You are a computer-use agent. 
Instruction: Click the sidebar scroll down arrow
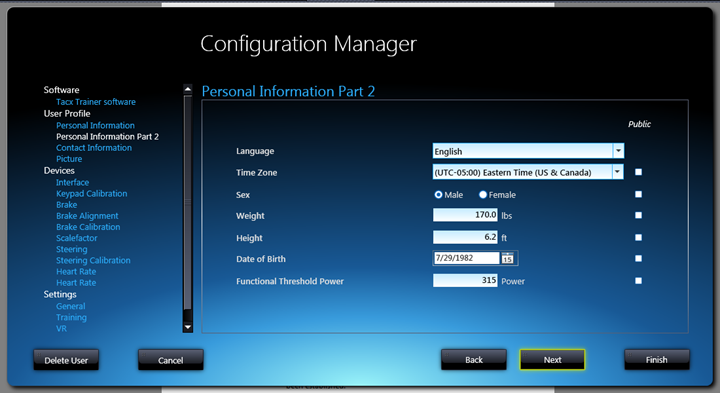point(187,327)
